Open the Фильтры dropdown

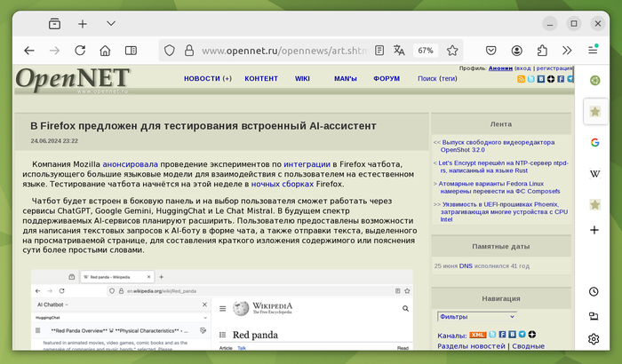476,316
